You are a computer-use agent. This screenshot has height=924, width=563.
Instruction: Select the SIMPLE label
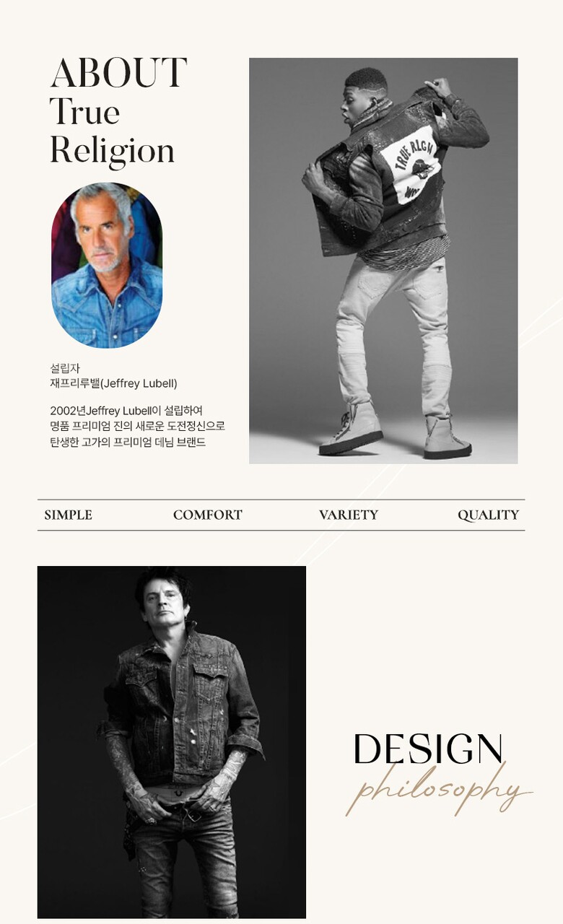pyautogui.click(x=68, y=515)
